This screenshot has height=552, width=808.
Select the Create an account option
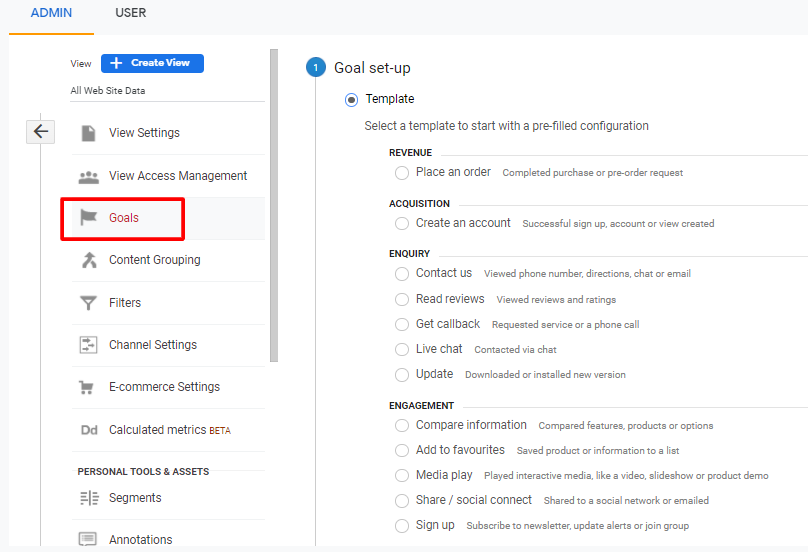point(402,224)
